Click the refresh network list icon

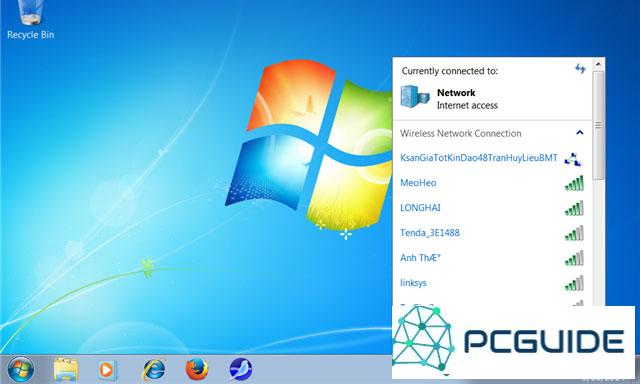pos(580,69)
